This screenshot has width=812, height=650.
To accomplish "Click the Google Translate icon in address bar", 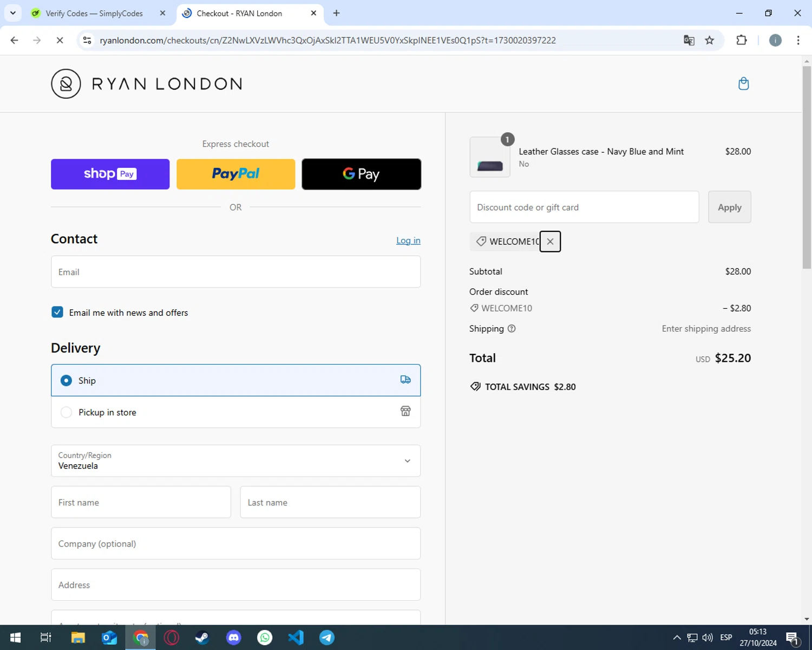I will click(689, 40).
